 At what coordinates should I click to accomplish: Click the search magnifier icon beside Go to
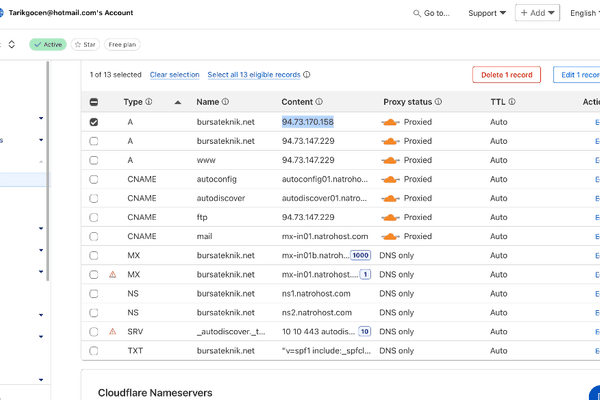[x=417, y=13]
